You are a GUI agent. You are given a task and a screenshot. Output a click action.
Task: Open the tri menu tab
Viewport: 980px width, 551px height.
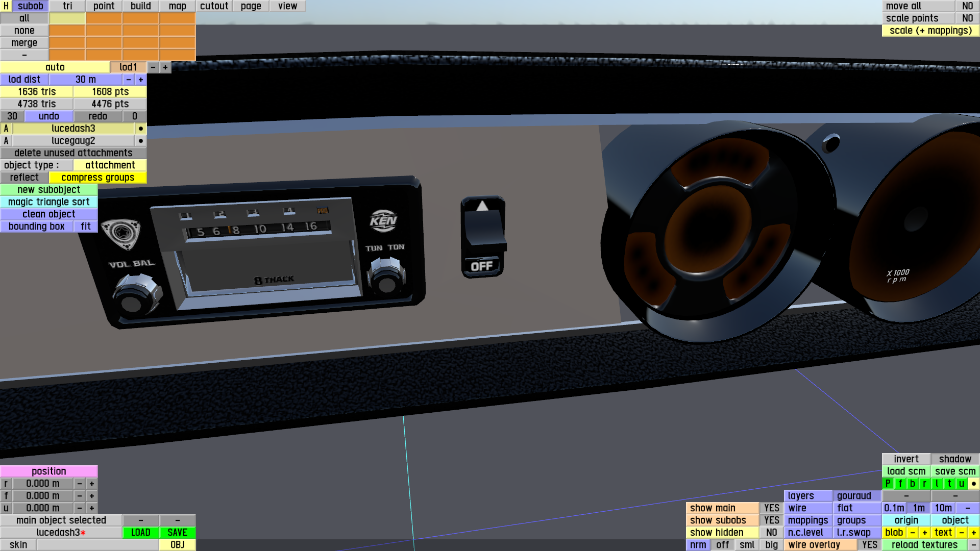67,6
